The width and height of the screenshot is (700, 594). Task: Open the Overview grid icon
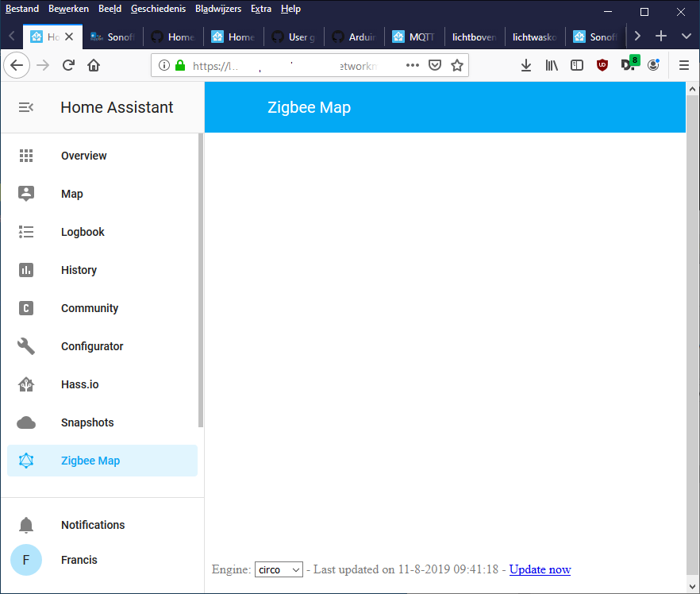[x=26, y=156]
